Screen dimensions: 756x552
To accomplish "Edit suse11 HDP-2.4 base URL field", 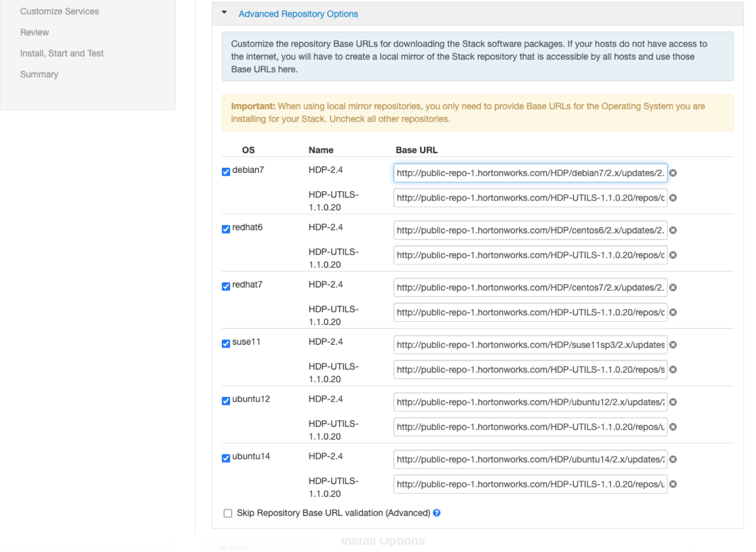I will [x=530, y=345].
